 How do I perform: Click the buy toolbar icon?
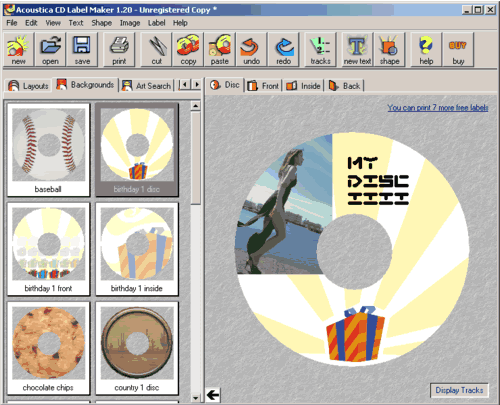[458, 49]
